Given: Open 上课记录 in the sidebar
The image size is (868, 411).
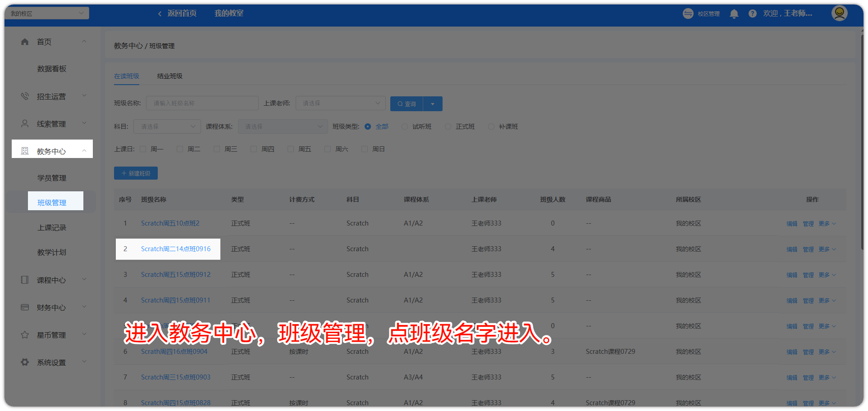Looking at the screenshot, I should coord(52,228).
